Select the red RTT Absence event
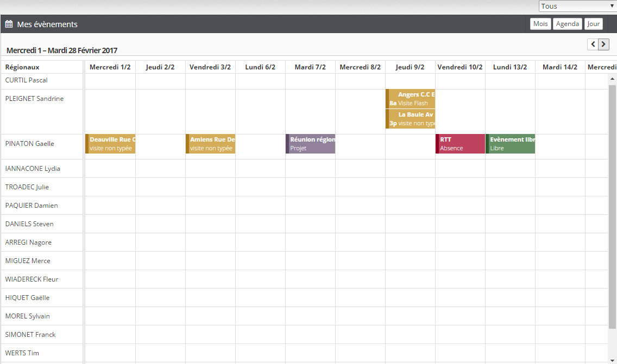The image size is (617, 364). (x=461, y=144)
